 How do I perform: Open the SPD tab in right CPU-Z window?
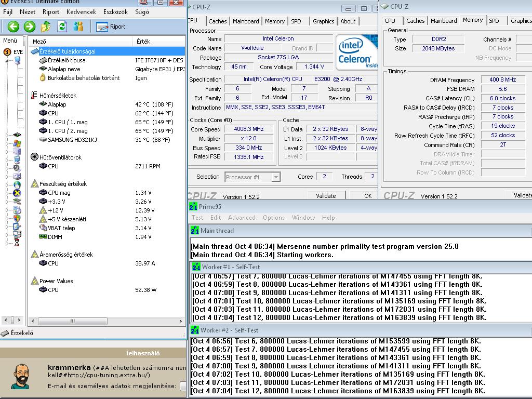[494, 21]
